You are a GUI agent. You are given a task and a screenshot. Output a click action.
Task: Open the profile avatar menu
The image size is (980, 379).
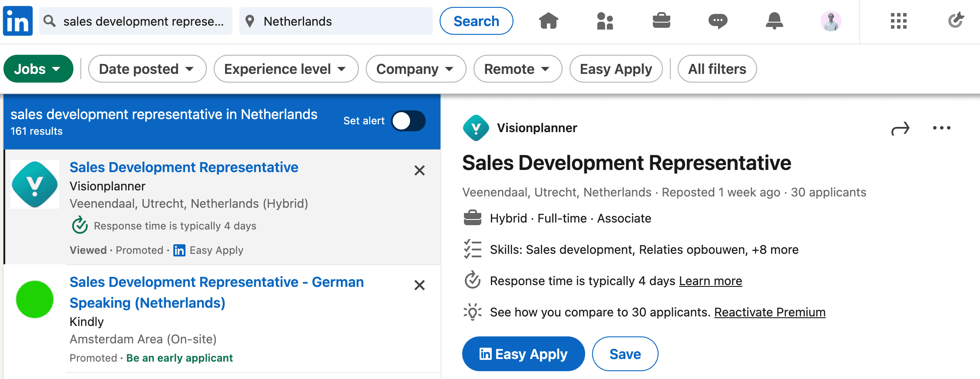831,21
